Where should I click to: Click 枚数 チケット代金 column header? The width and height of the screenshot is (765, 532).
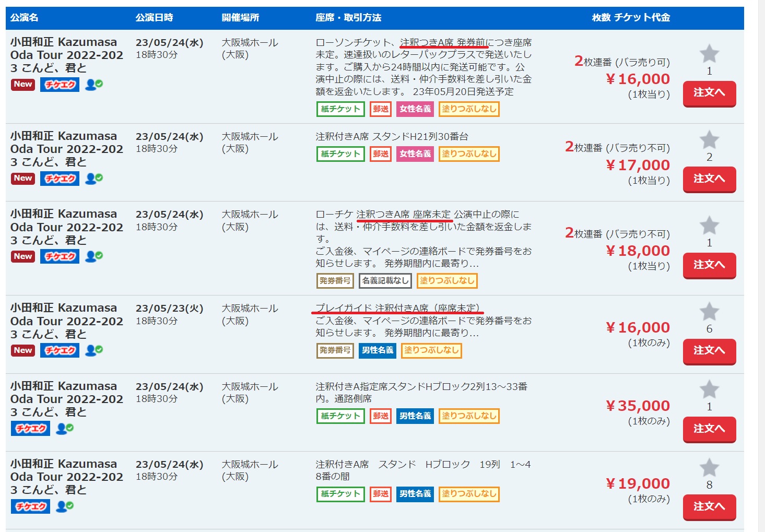pyautogui.click(x=631, y=17)
